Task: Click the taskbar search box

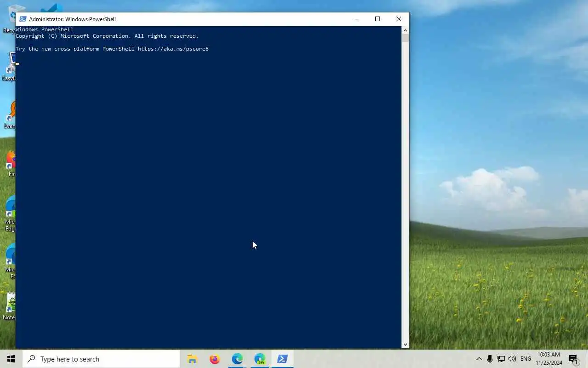Action: coord(101,359)
